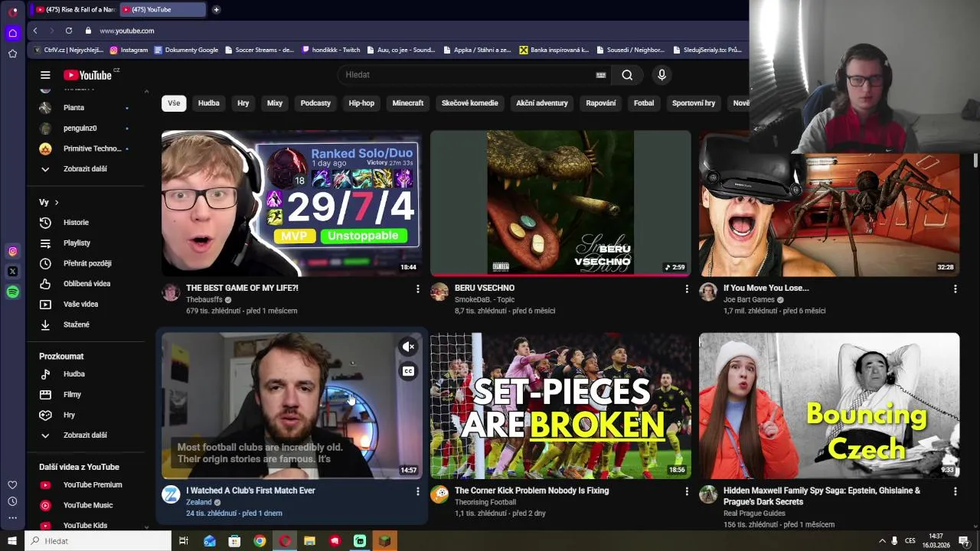Select the Minecraft filter chip
The image size is (980, 551).
point(407,103)
